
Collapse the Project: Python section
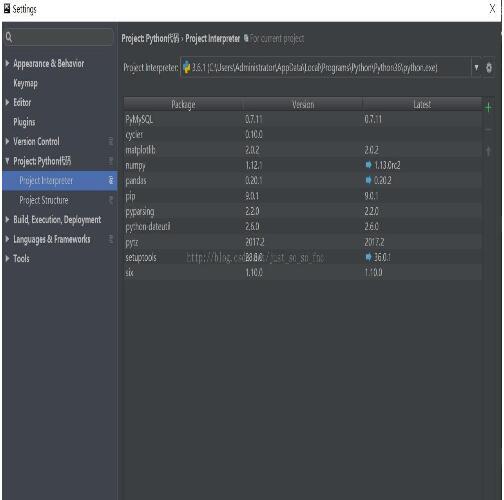pos(7,161)
